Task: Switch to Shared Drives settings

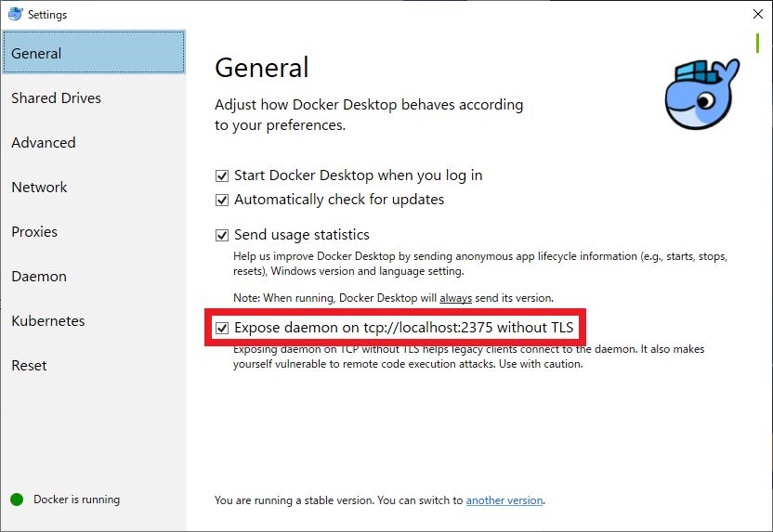Action: (x=94, y=97)
